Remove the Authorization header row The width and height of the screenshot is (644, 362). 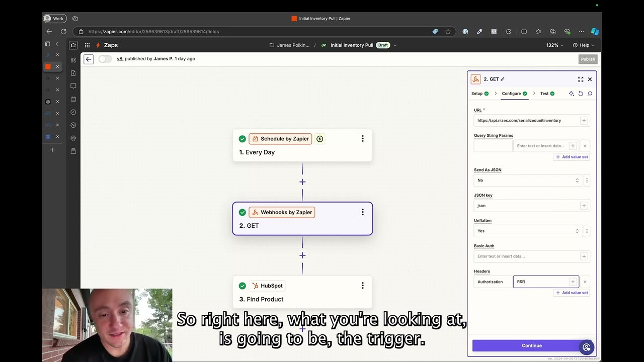pos(585,282)
